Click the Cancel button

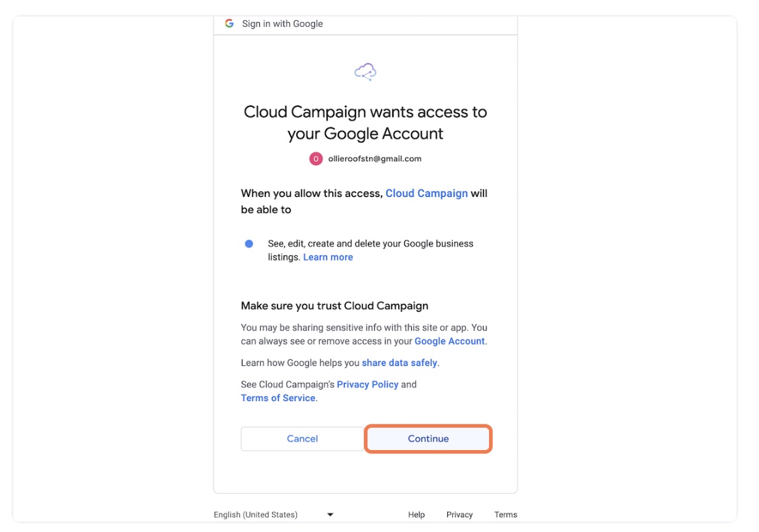302,439
